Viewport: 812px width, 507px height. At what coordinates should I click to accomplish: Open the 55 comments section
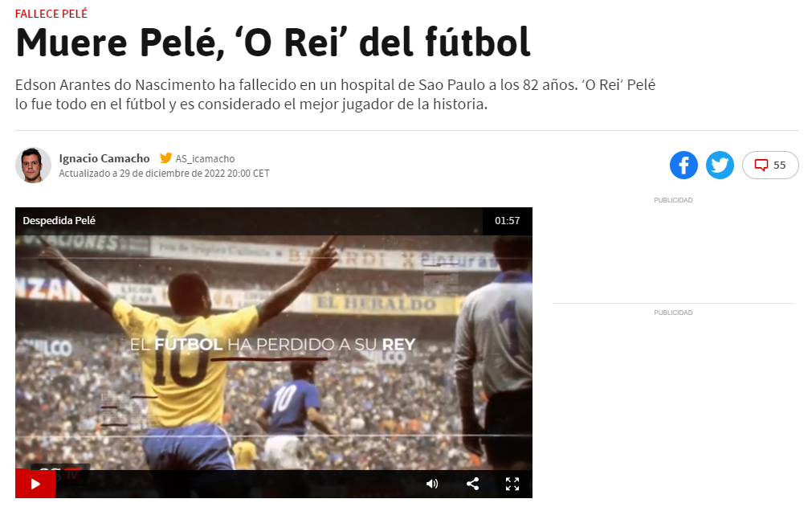click(770, 166)
